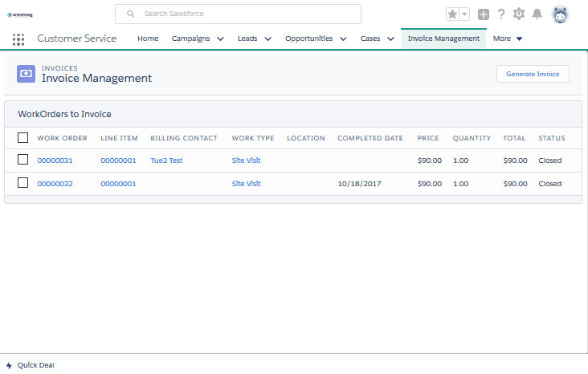Open the Campaigns tab
Image resolution: width=588 pixels, height=374 pixels.
point(190,39)
